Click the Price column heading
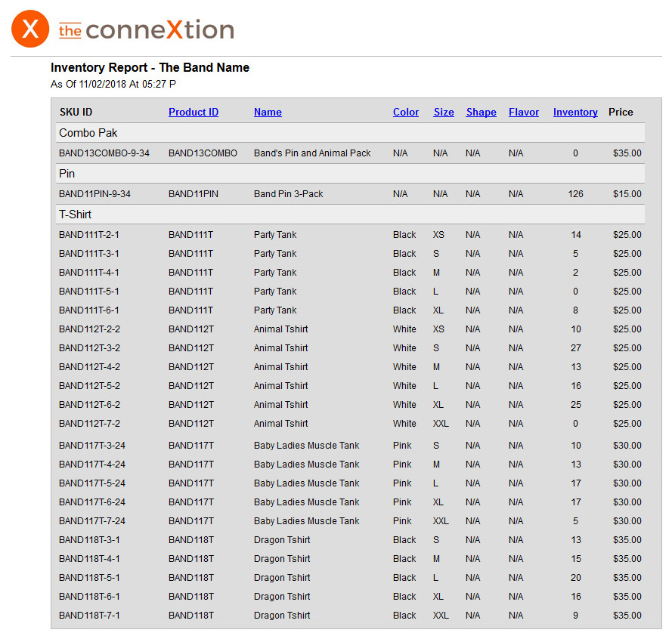672x639 pixels. [x=621, y=113]
